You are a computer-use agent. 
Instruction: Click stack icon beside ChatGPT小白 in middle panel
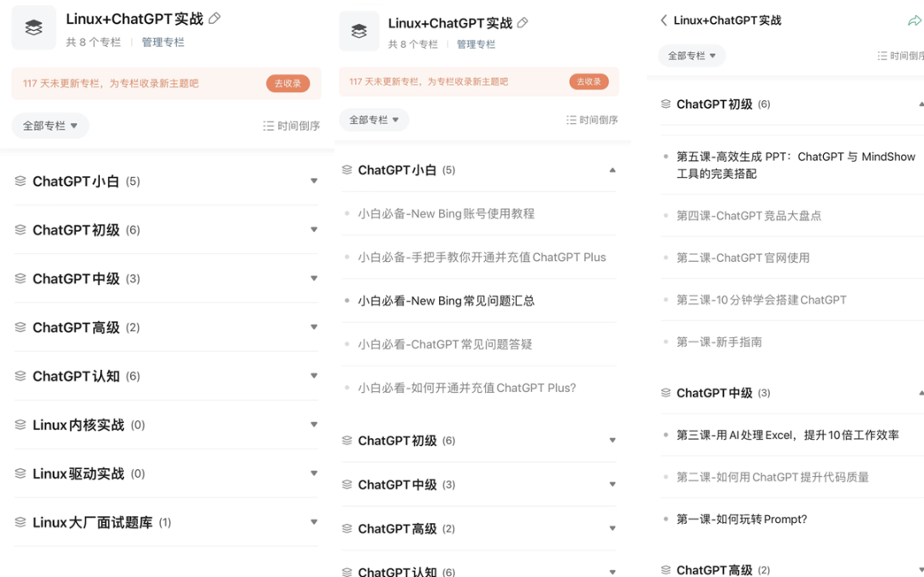coord(347,170)
